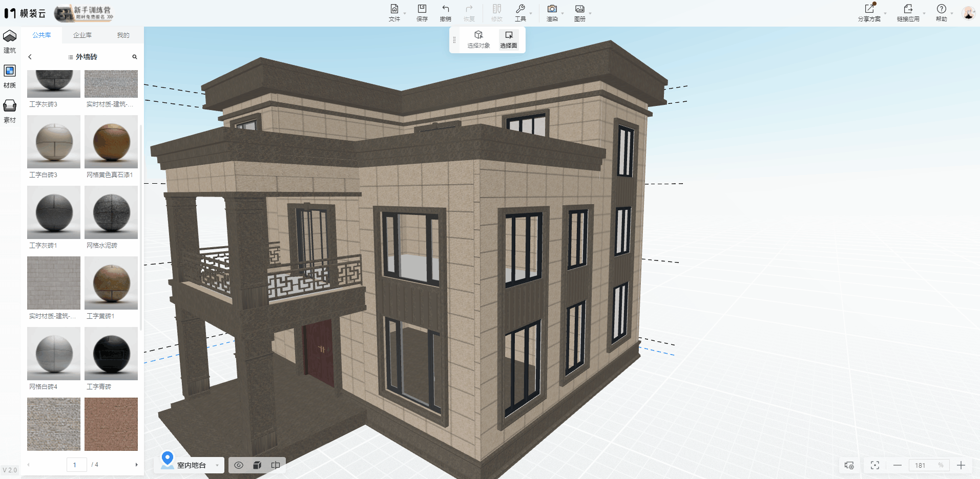Image resolution: width=980 pixels, height=479 pixels.
Task: Switch to the 我的 tab
Action: pyautogui.click(x=123, y=35)
